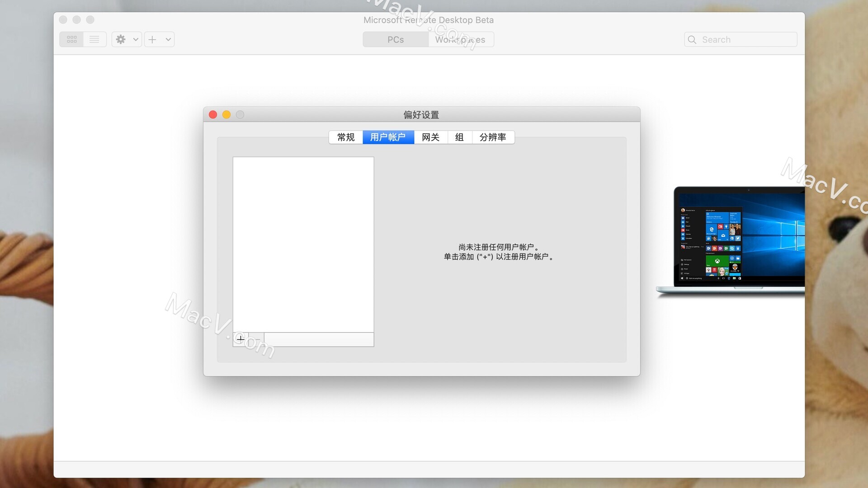Viewport: 868px width, 488px height.
Task: Click the minus remove account button
Action: 256,339
